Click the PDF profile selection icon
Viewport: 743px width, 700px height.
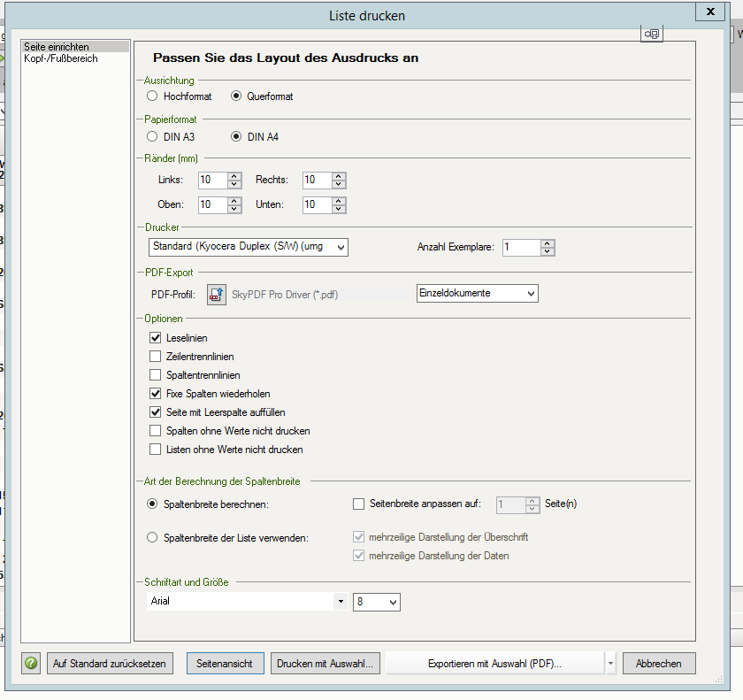click(217, 295)
